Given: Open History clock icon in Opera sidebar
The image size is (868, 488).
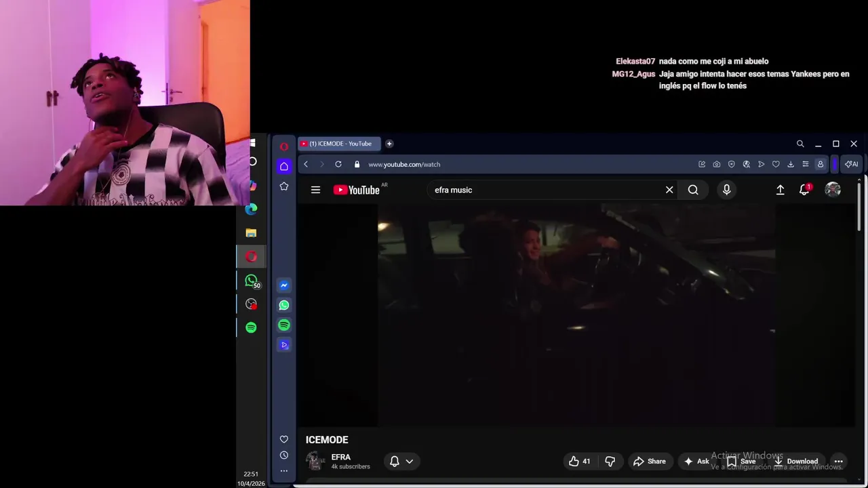Looking at the screenshot, I should (x=284, y=455).
